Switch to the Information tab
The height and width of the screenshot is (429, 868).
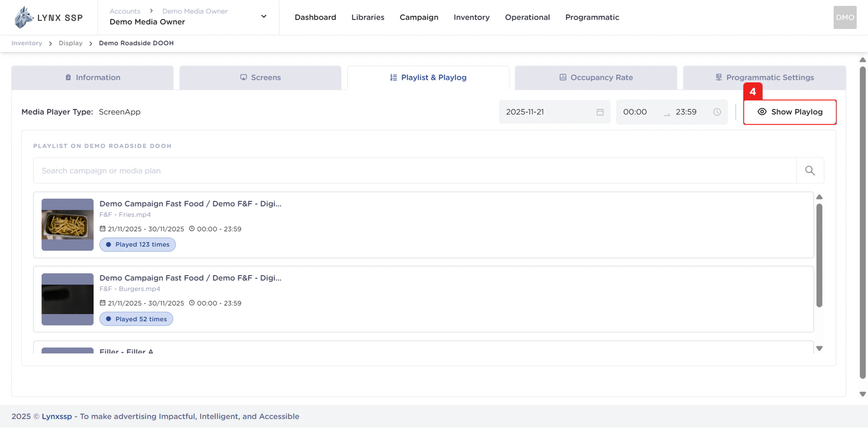[x=93, y=78]
